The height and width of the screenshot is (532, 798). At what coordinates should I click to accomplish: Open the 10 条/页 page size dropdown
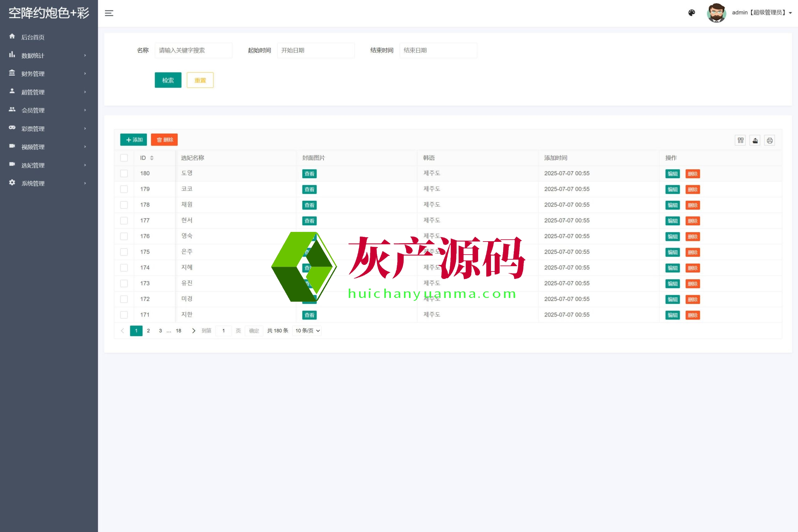pyautogui.click(x=307, y=330)
